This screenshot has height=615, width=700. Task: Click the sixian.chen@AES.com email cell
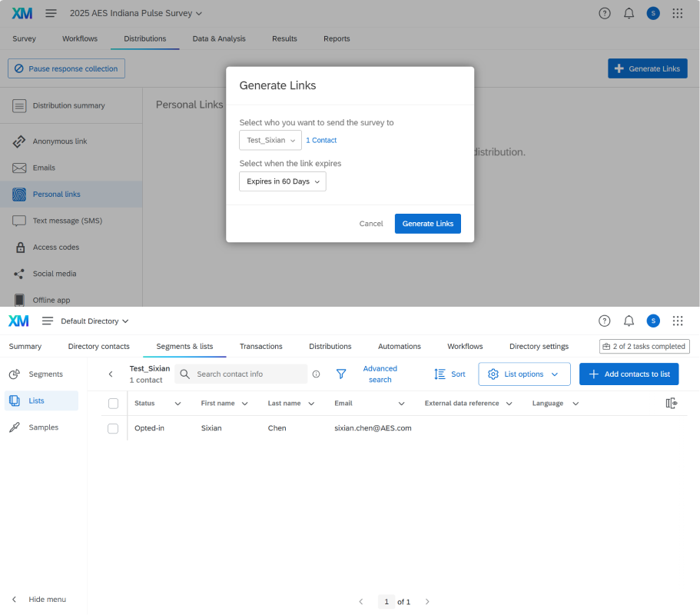click(373, 428)
